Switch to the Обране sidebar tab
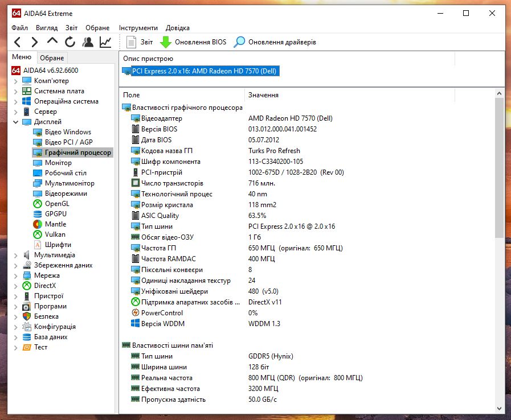The image size is (511, 420). [x=52, y=58]
